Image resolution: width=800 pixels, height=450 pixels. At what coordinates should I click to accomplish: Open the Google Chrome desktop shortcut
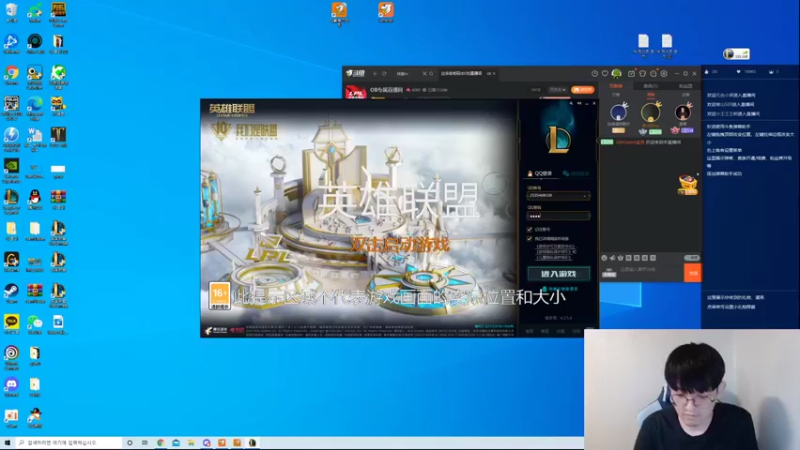pos(11,73)
